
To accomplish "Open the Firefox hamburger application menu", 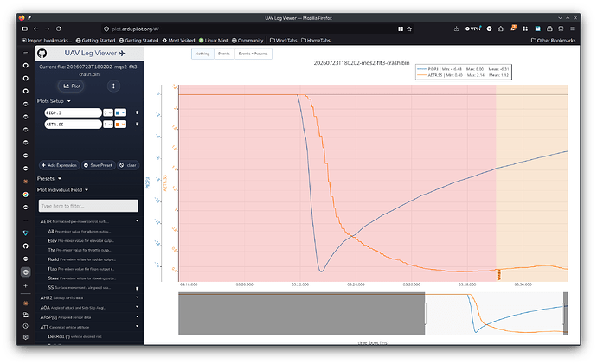I will [x=572, y=29].
